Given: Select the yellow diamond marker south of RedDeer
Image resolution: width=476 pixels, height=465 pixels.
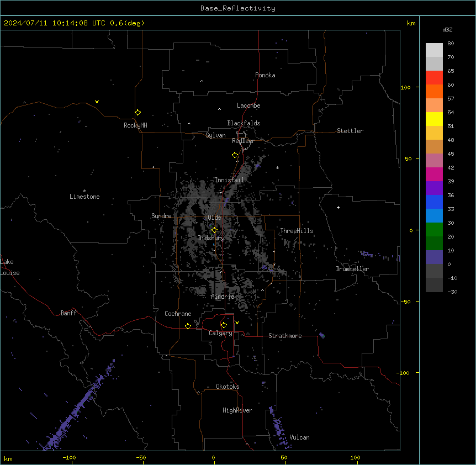Looking at the screenshot, I should coord(235,155).
